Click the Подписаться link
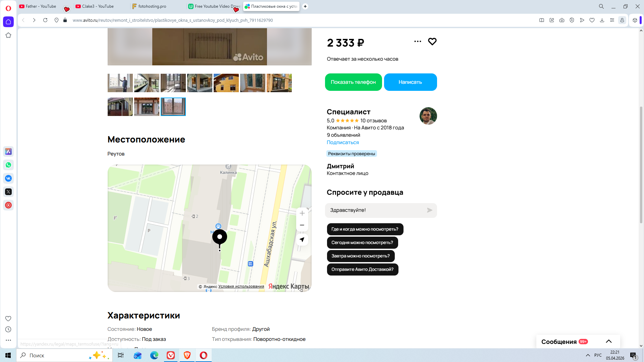 pos(342,142)
